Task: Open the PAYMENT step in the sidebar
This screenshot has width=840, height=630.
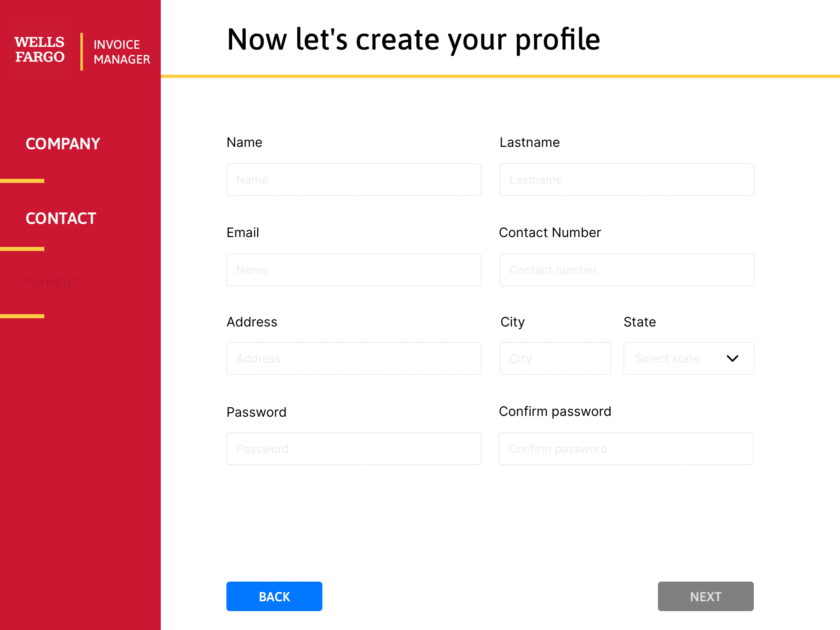Action: [52, 282]
